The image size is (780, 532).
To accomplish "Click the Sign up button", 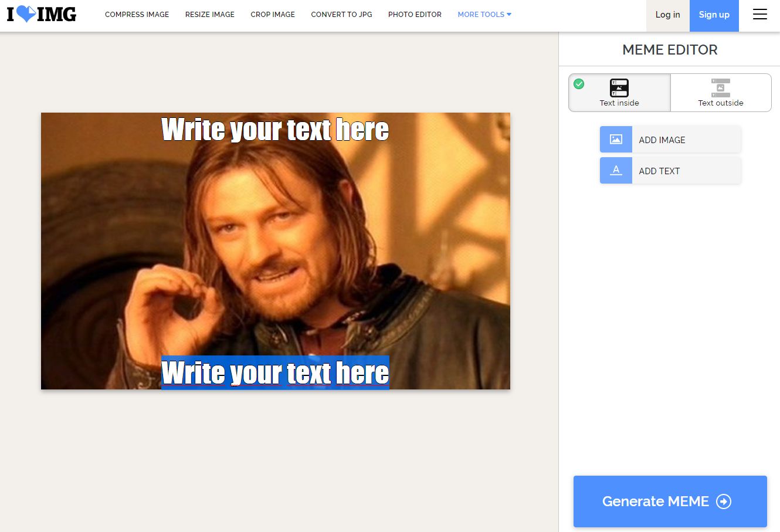I will (x=714, y=15).
